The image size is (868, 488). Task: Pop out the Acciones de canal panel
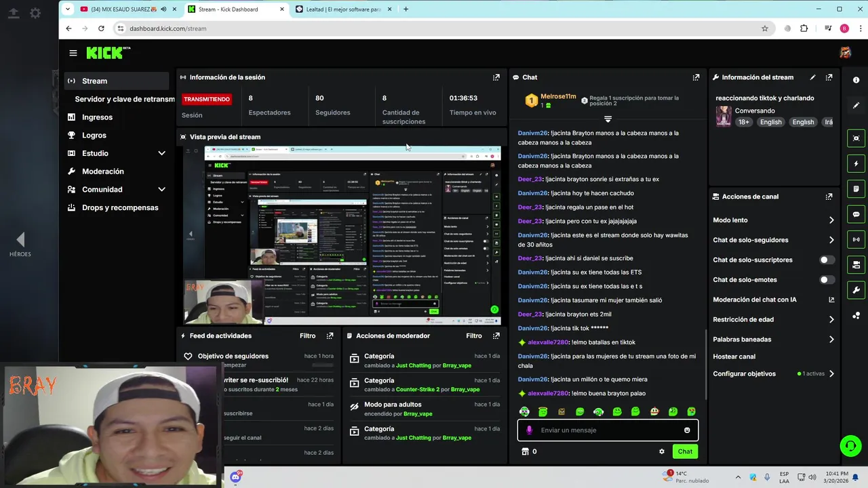pos(829,197)
